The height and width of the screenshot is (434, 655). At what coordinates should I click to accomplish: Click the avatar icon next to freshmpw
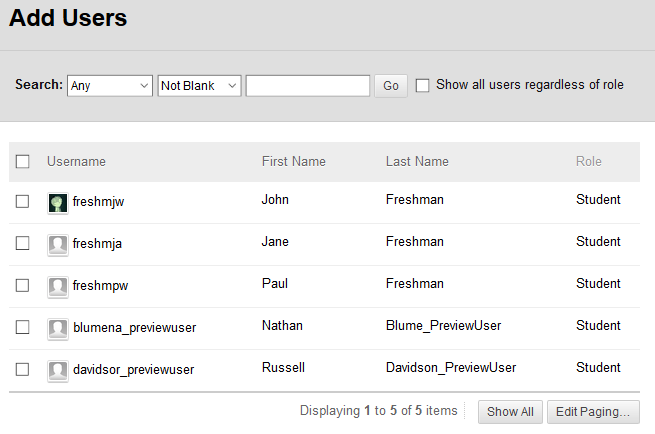point(58,287)
